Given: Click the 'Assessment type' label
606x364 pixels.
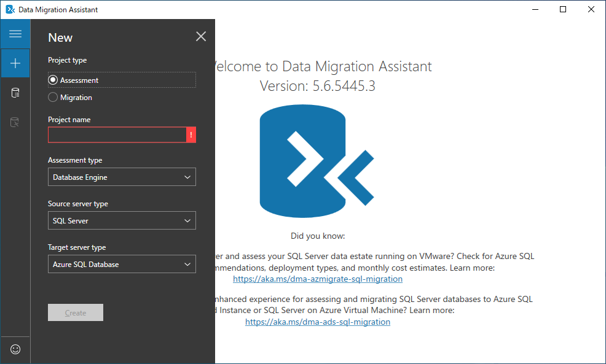Looking at the screenshot, I should coord(75,160).
